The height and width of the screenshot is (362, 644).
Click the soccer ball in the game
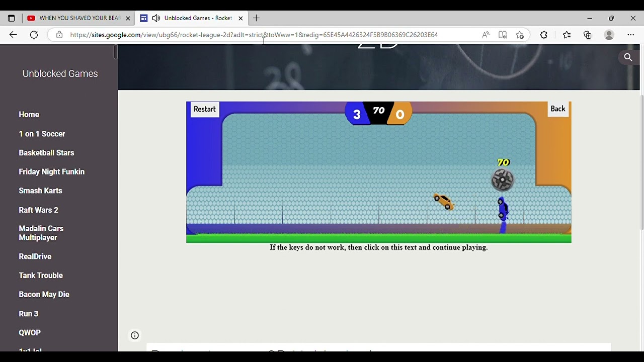tap(502, 180)
